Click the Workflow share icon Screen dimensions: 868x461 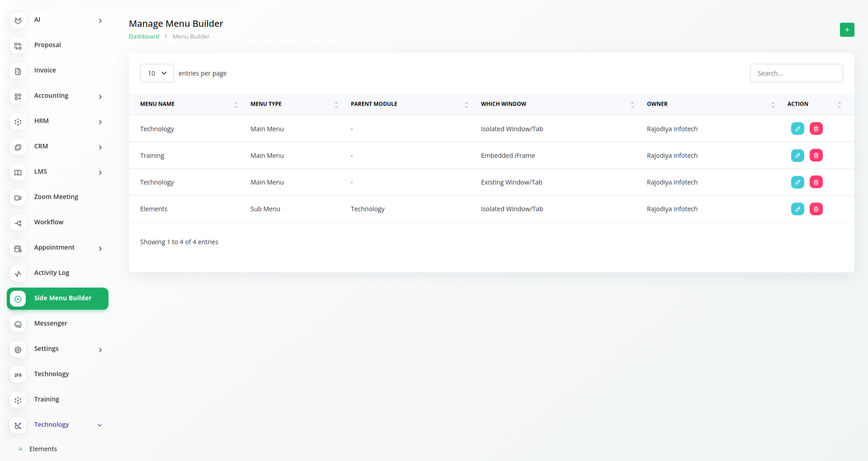18,223
